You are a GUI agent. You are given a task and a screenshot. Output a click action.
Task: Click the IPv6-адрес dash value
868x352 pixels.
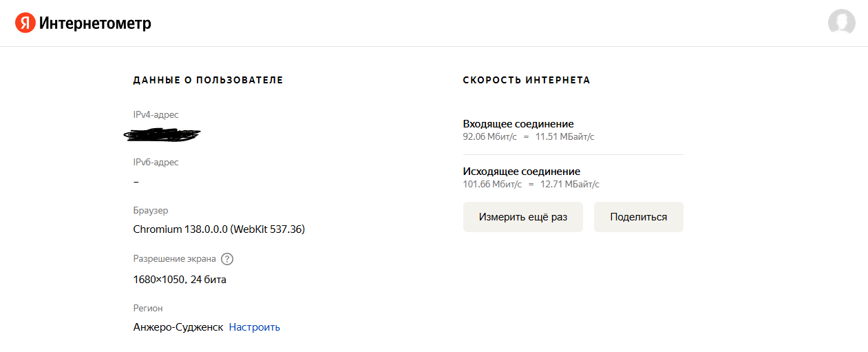click(136, 182)
